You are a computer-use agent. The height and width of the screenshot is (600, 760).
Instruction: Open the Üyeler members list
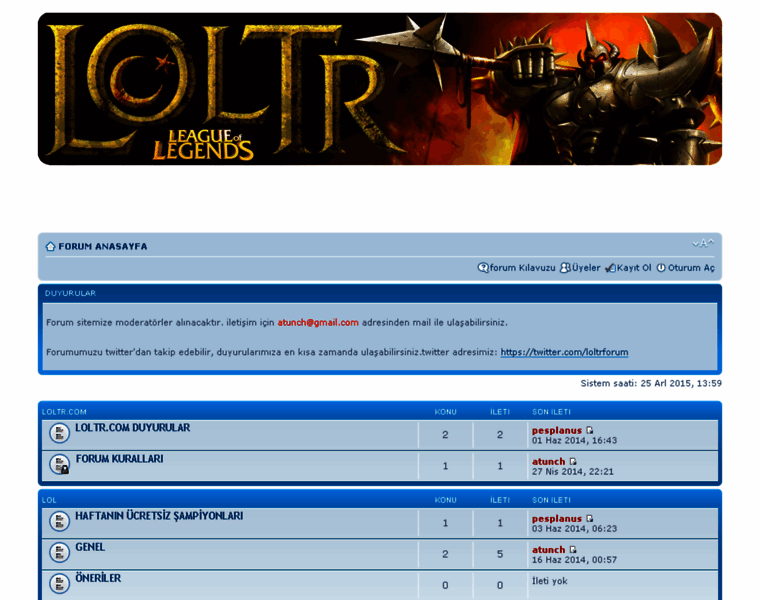coord(586,268)
